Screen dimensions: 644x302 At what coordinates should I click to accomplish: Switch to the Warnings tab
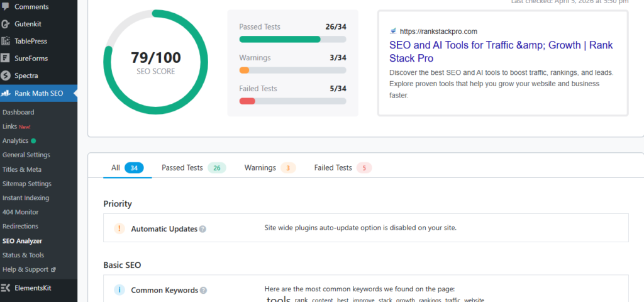click(270, 167)
